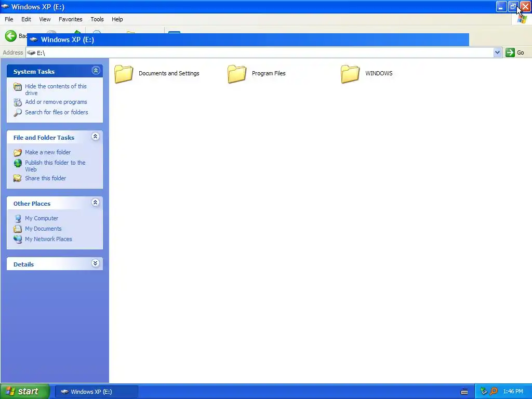Viewport: 532px width, 399px height.
Task: Click the My Network Places icon
Action: point(18,239)
